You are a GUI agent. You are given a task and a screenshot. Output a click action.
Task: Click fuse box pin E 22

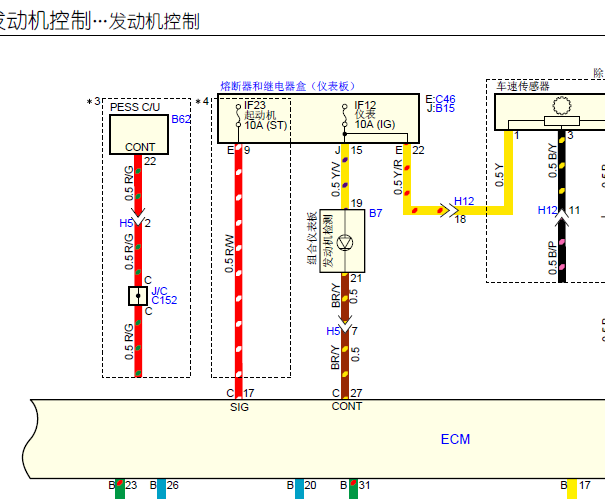tap(410, 150)
